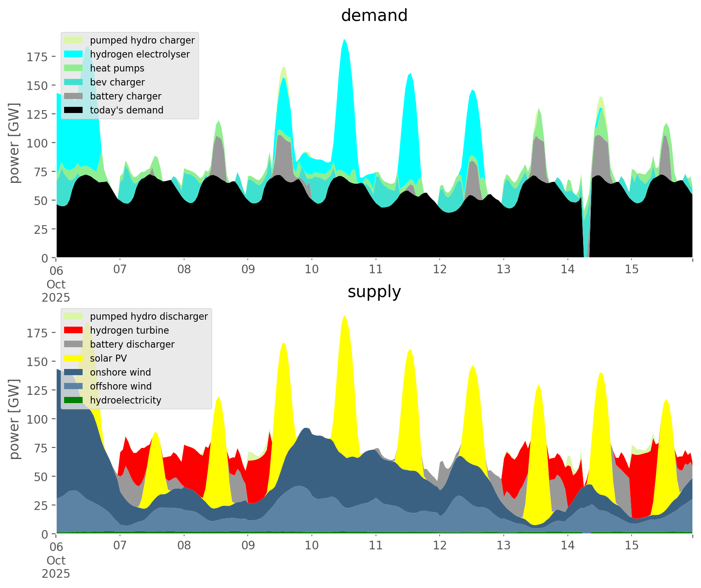Select the yellow solar PV legend swatch

[74, 358]
